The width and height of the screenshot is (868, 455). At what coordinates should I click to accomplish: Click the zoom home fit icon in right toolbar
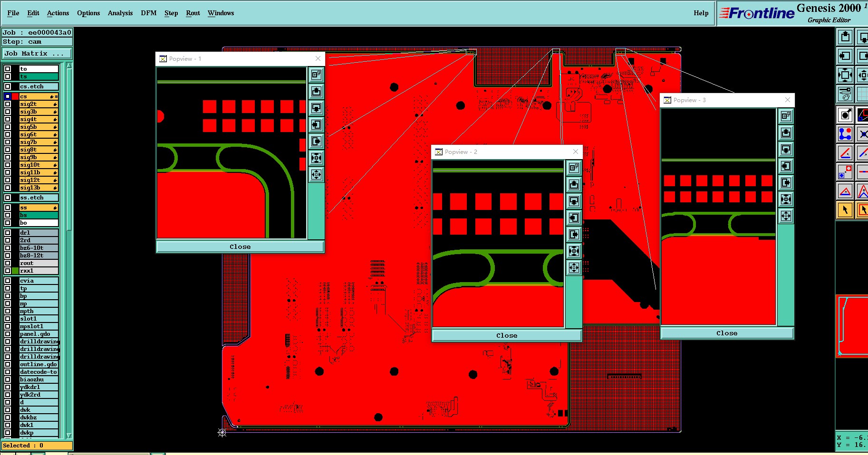845,75
